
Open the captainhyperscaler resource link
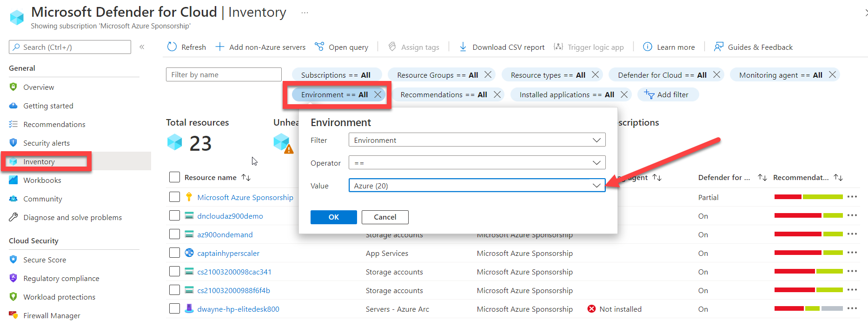click(x=228, y=253)
